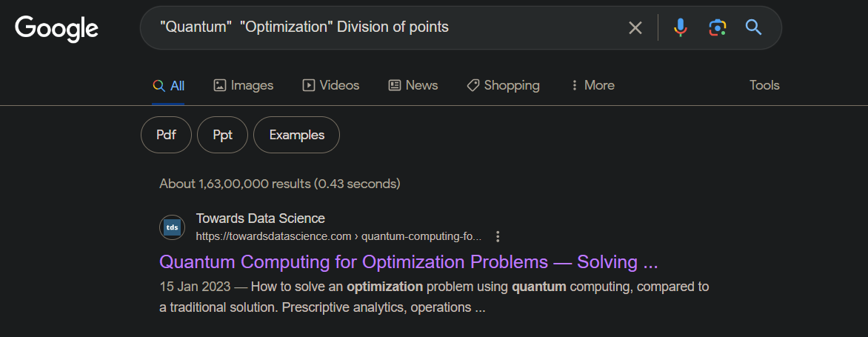This screenshot has width=868, height=337.
Task: Open Google Lens image search icon
Action: point(717,27)
